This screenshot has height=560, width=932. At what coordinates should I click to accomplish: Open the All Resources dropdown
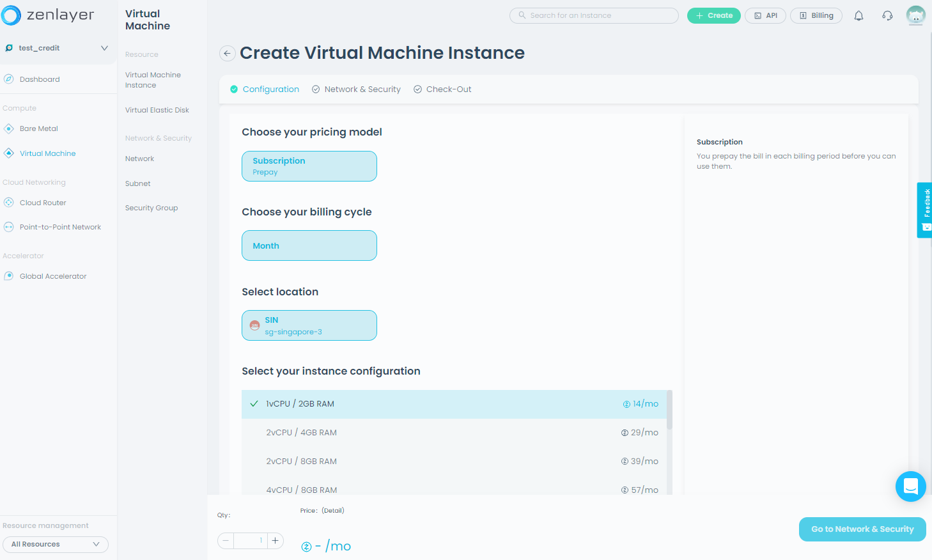(56, 544)
